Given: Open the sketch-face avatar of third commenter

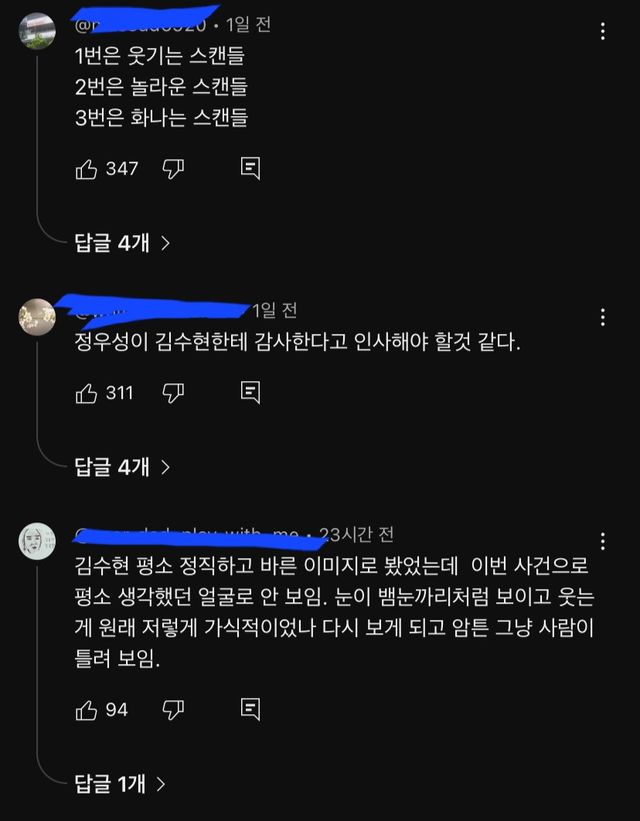Looking at the screenshot, I should (37, 541).
